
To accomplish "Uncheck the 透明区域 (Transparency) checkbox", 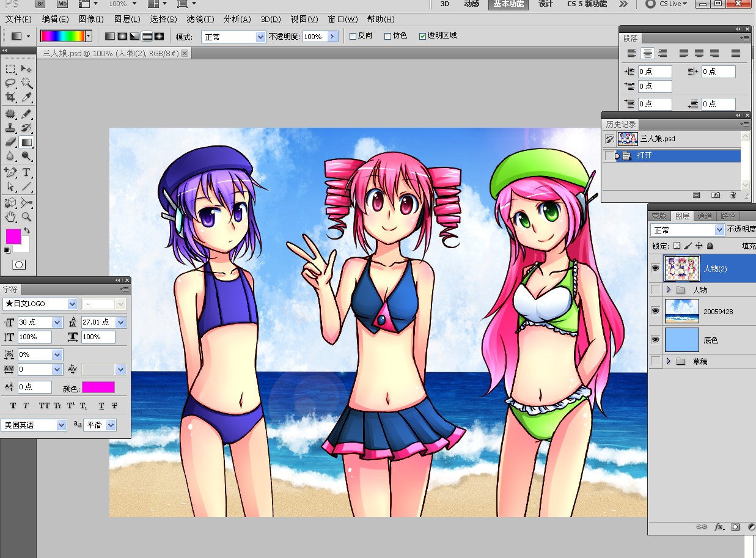I will point(422,36).
